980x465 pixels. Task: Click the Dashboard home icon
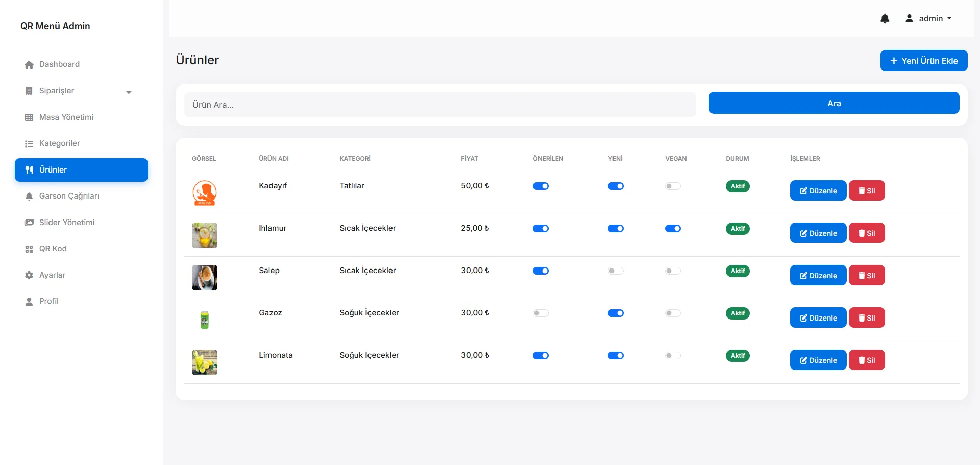coord(29,65)
